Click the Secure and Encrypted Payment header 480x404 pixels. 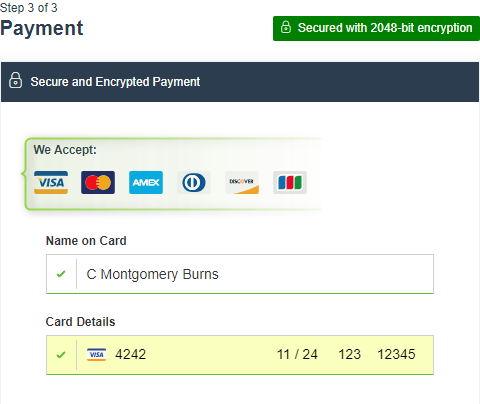tap(240, 82)
